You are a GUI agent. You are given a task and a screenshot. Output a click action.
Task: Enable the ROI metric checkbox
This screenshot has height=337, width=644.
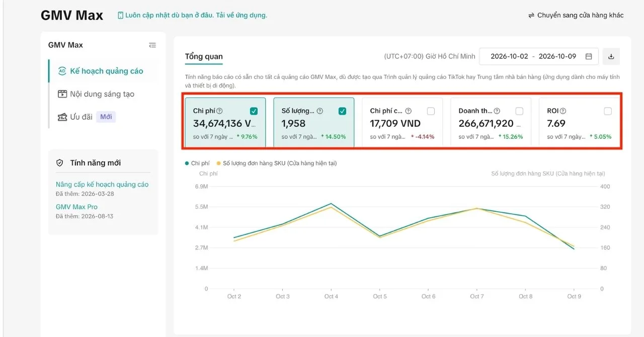pos(608,111)
